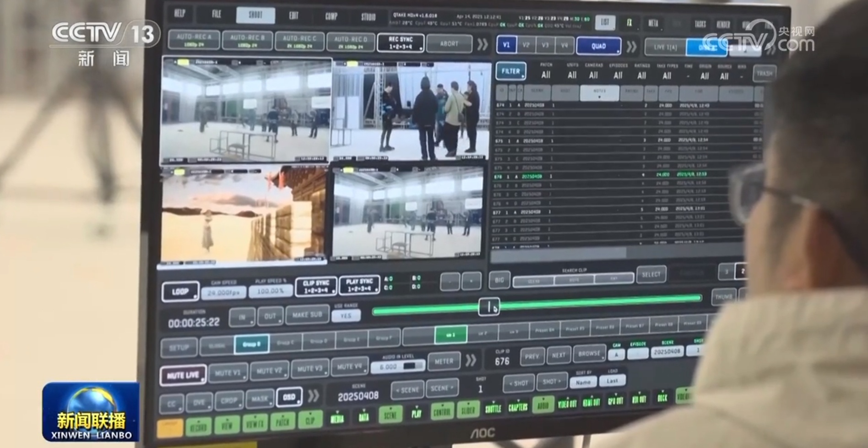Click the MAKE SUB button

pyautogui.click(x=307, y=315)
